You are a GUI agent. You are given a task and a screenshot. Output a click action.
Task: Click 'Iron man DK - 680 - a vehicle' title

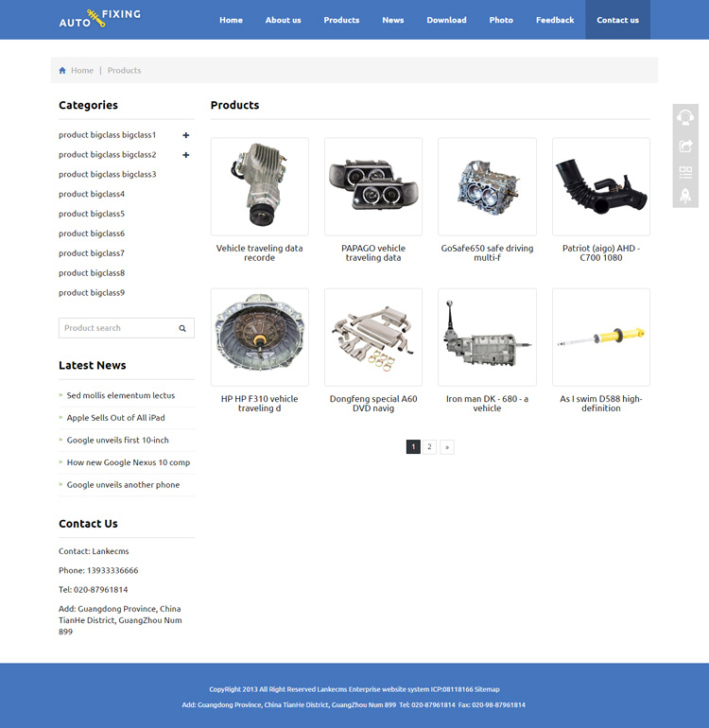pos(487,404)
